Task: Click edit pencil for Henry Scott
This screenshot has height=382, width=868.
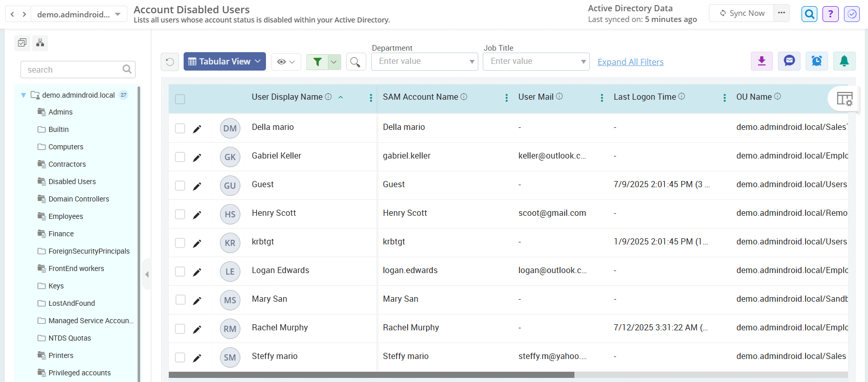Action: (x=197, y=215)
